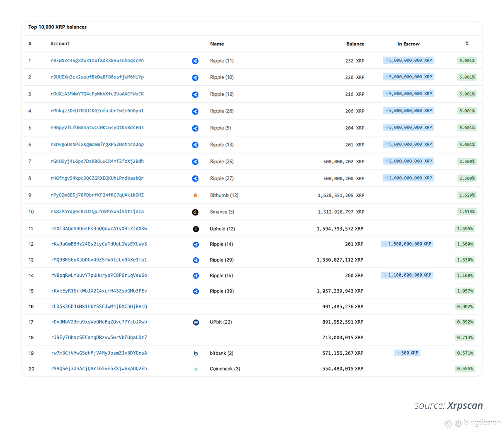Open account rKDvgGUsNPZxsgmoemfrgXPS2Not4co2op
Screen dimensions: 504x432
pos(97,144)
